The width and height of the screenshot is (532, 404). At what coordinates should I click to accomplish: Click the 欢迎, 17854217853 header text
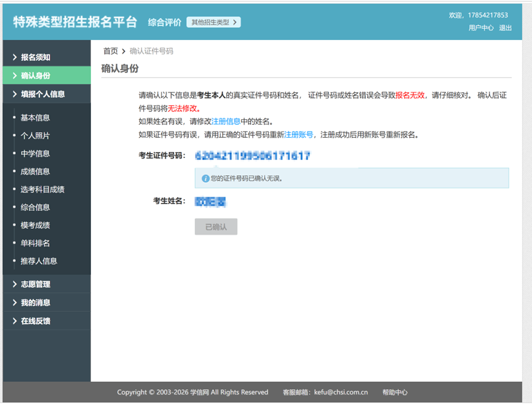(478, 15)
